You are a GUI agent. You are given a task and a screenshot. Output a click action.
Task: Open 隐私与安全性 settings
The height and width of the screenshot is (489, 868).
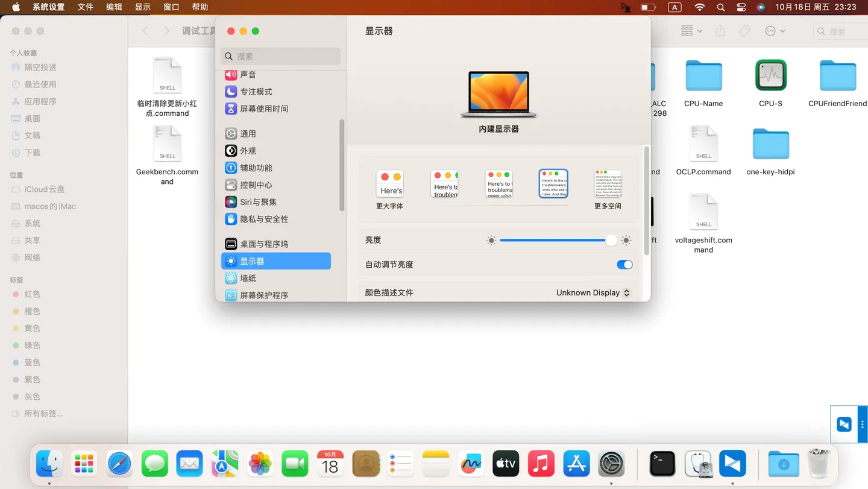click(266, 219)
